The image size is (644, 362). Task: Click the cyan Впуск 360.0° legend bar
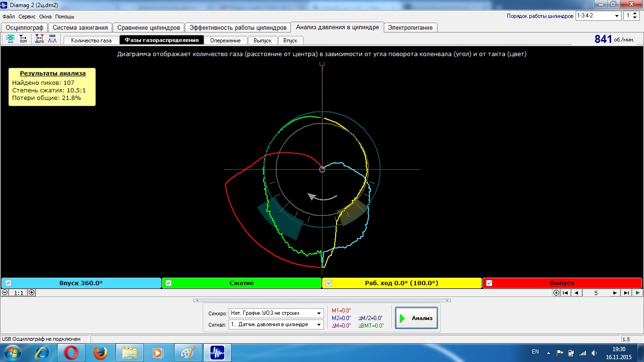pos(81,283)
